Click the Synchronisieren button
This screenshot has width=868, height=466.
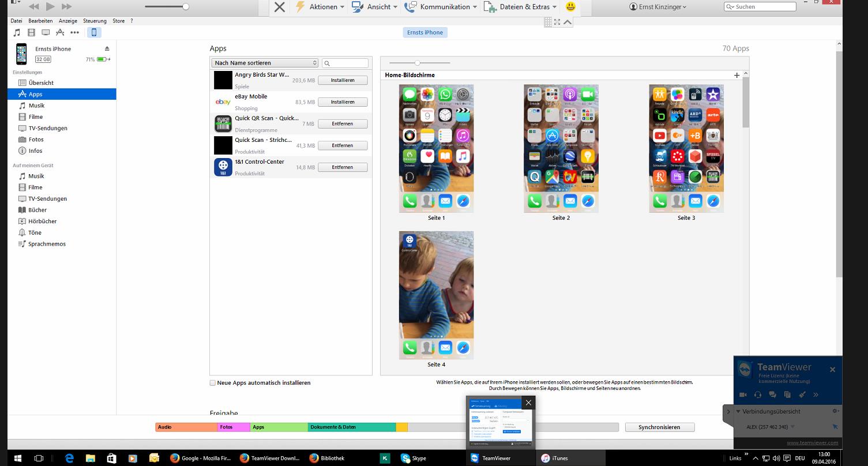659,427
